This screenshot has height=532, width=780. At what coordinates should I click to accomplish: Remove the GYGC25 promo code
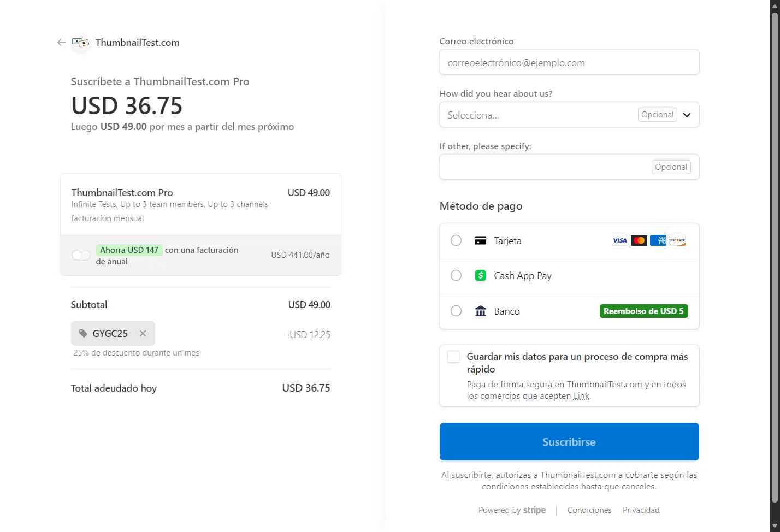point(143,333)
